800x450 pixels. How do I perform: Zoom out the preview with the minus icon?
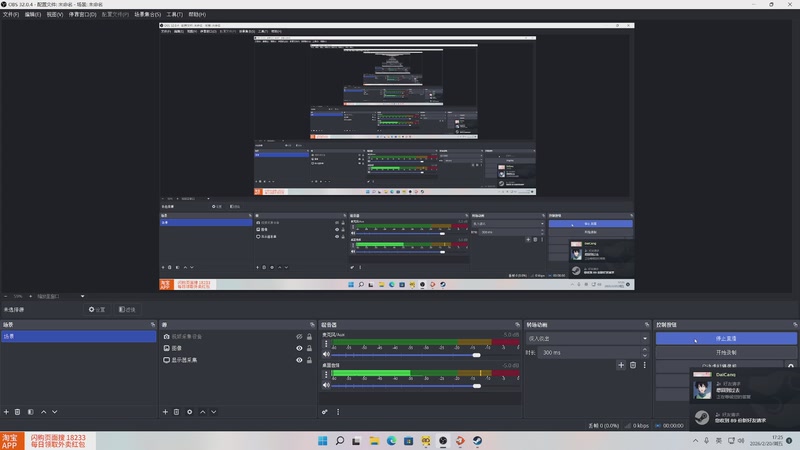6,296
